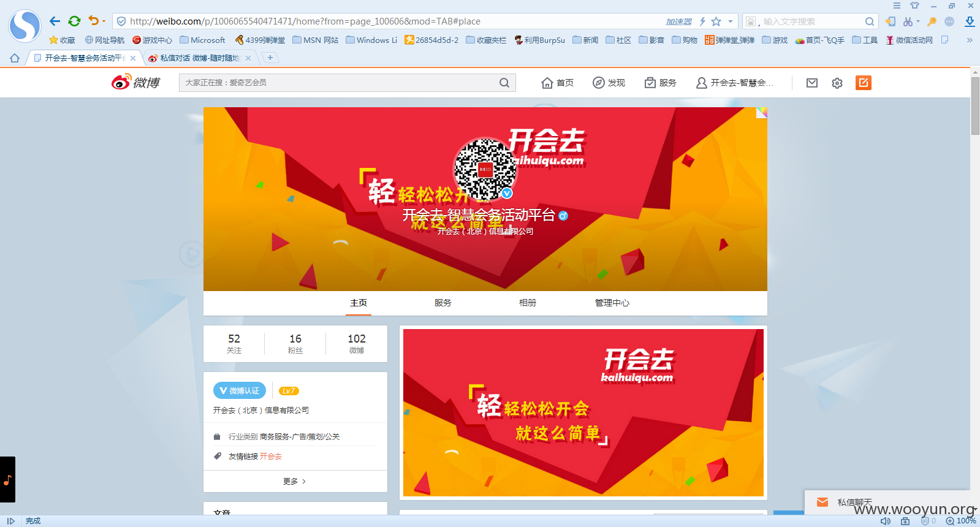Click the page vertical scrollbar thumb

click(975, 105)
